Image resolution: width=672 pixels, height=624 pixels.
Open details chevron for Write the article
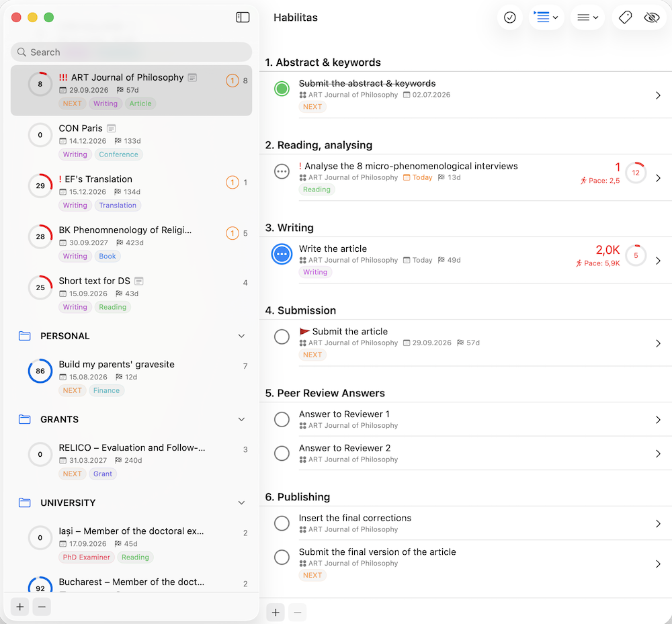[x=659, y=261]
